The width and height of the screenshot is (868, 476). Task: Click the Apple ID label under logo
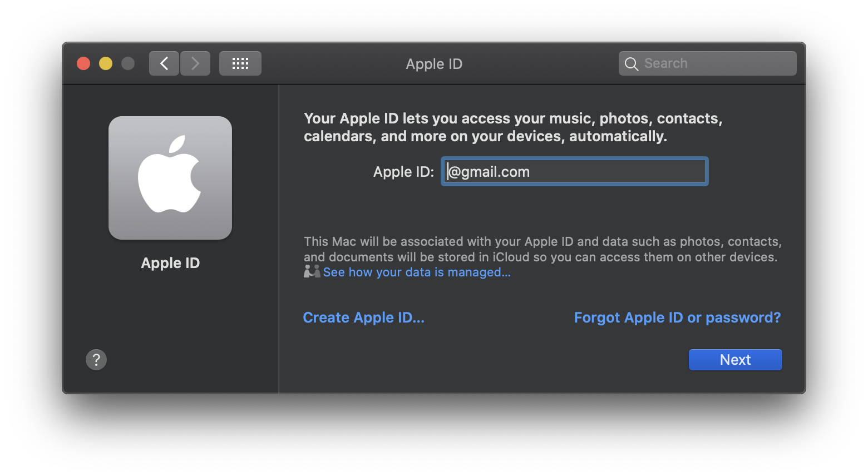(170, 263)
